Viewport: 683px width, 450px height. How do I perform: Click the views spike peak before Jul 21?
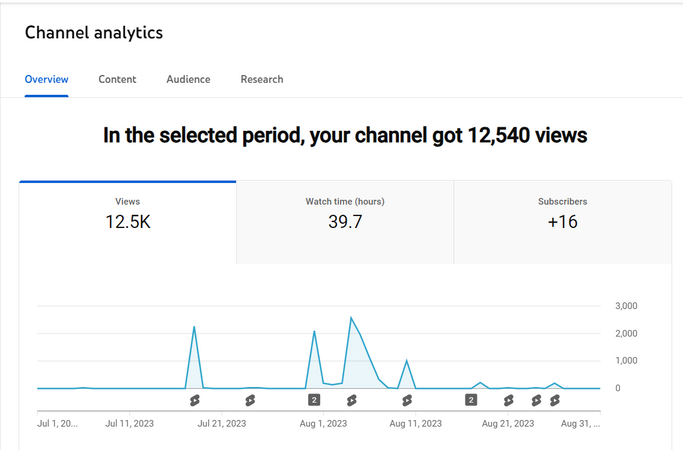194,327
